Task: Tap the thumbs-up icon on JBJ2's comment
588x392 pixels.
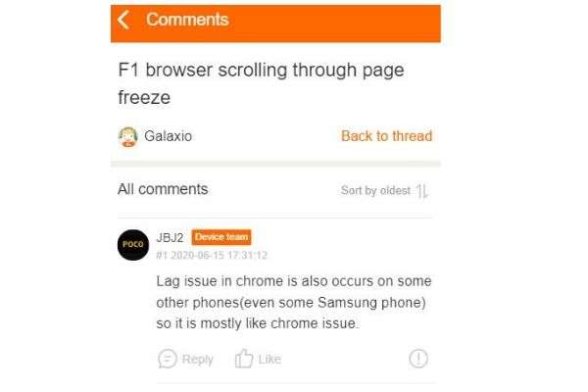Action: pos(244,359)
